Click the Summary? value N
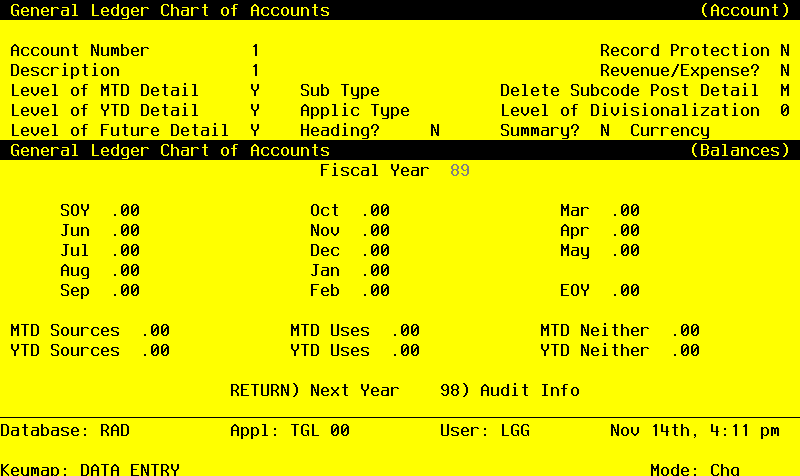The height and width of the screenshot is (476, 800). pos(605,131)
